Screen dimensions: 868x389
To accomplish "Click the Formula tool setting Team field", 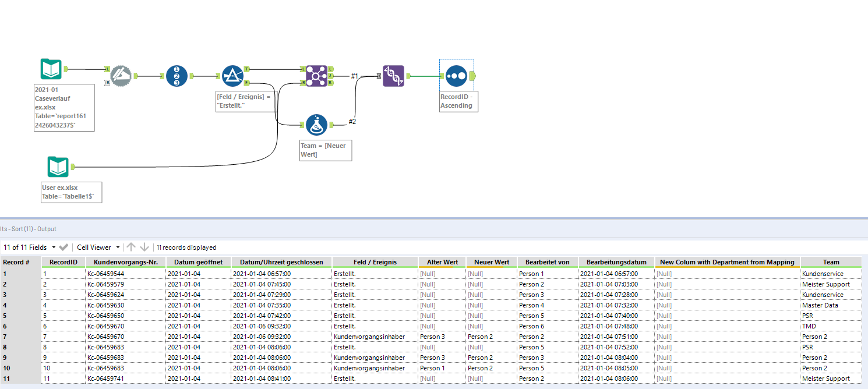I will point(316,125).
